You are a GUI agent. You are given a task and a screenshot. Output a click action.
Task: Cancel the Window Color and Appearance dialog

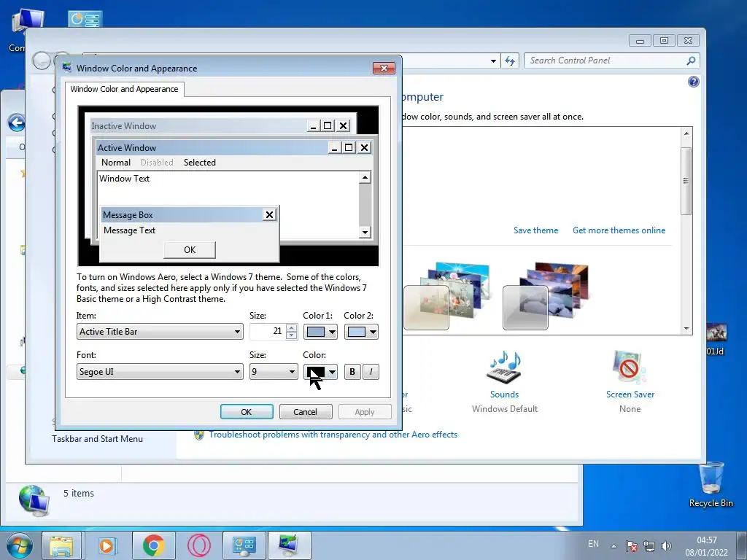pyautogui.click(x=306, y=412)
